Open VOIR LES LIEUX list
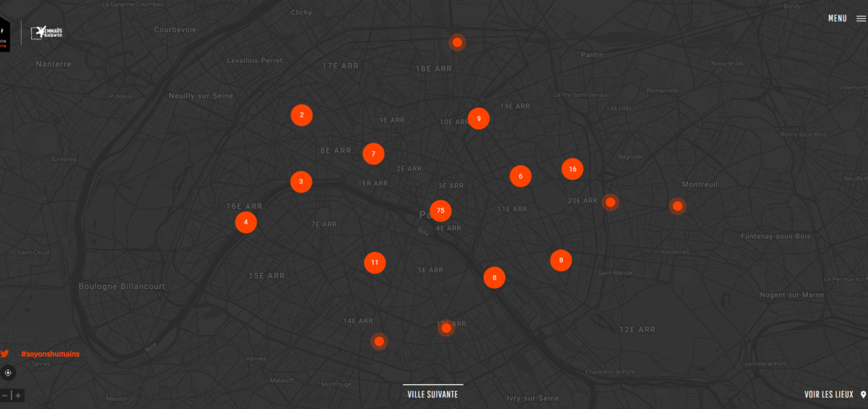868x409 pixels. pos(830,395)
